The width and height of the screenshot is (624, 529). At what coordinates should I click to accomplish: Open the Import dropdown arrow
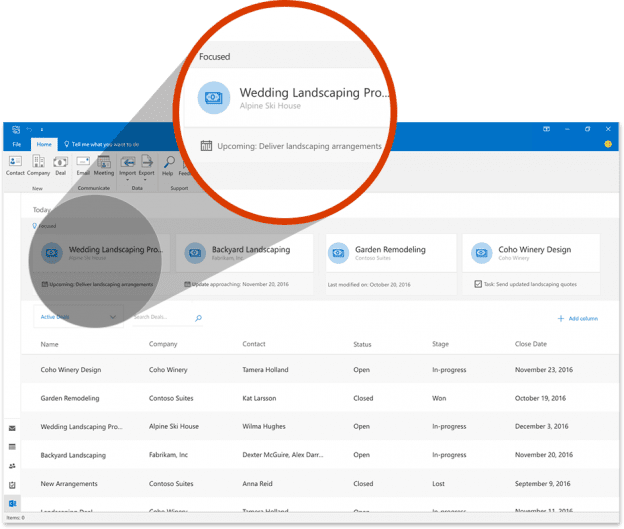(128, 180)
